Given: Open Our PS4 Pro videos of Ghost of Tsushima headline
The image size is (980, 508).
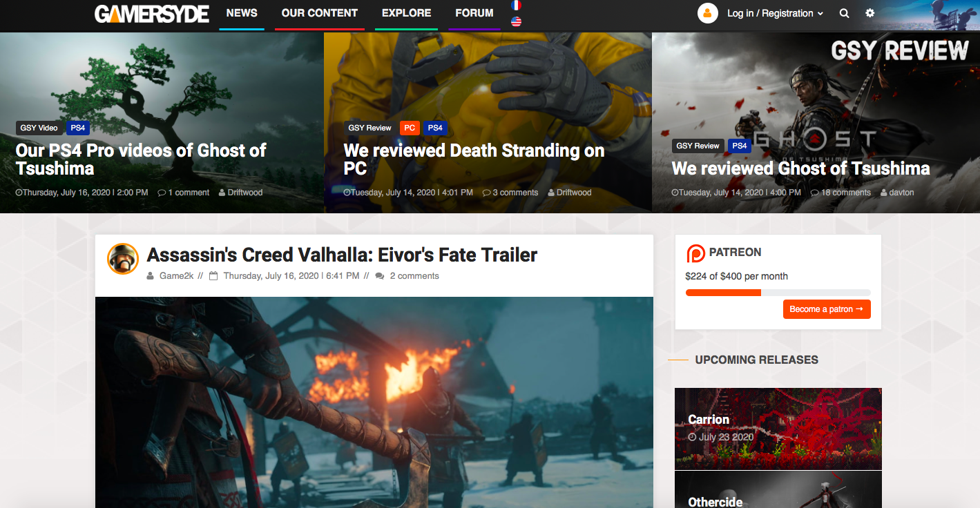Looking at the screenshot, I should coord(141,159).
